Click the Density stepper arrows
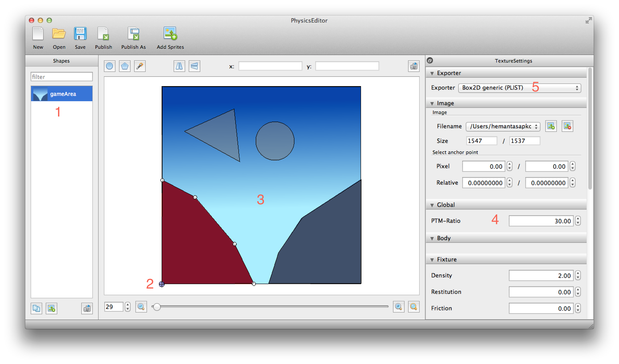 click(x=578, y=276)
